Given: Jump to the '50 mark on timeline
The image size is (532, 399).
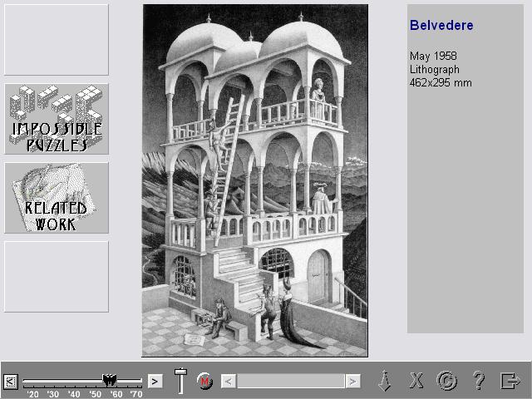Looking at the screenshot, I should 96,394.
